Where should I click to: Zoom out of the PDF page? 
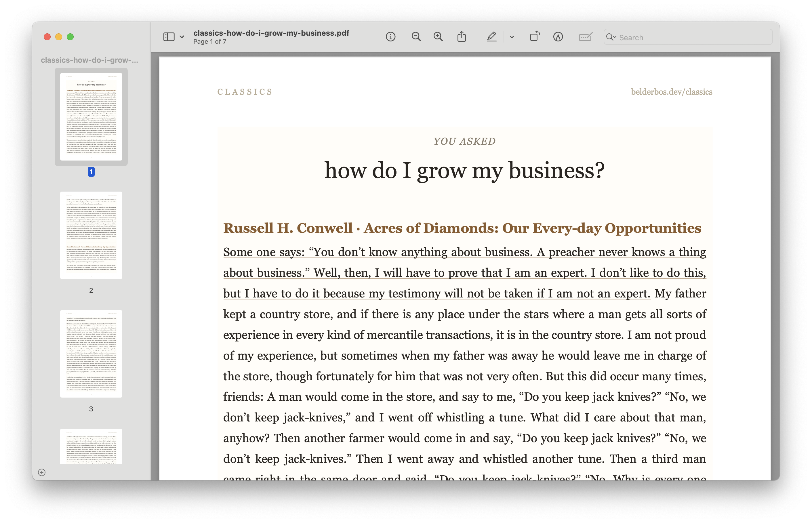416,37
